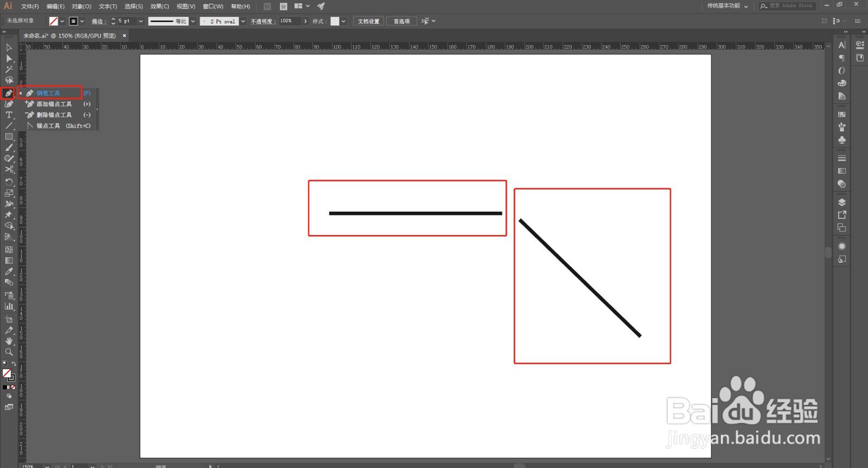Open stroke weight dropdown next to 5 pt

pyautogui.click(x=141, y=21)
